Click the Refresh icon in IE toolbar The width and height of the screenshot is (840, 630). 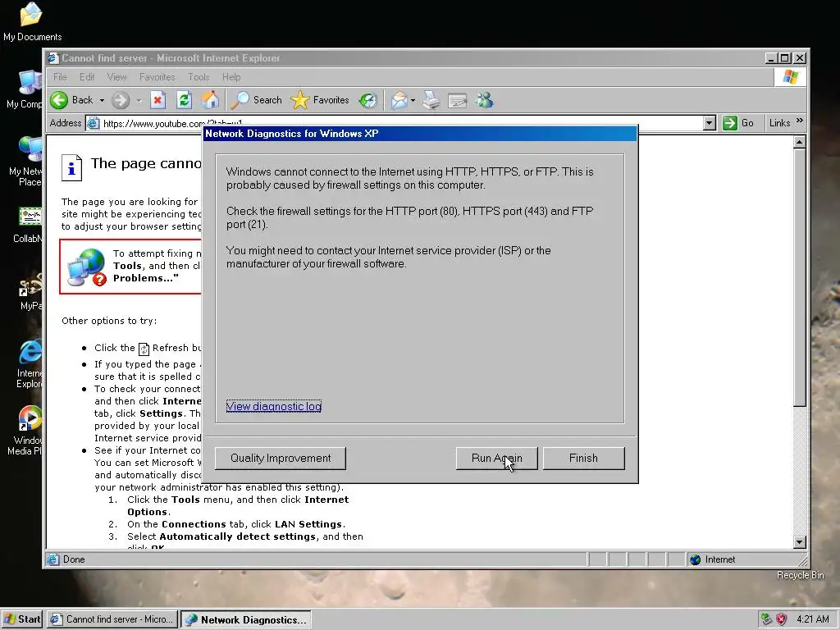click(184, 100)
